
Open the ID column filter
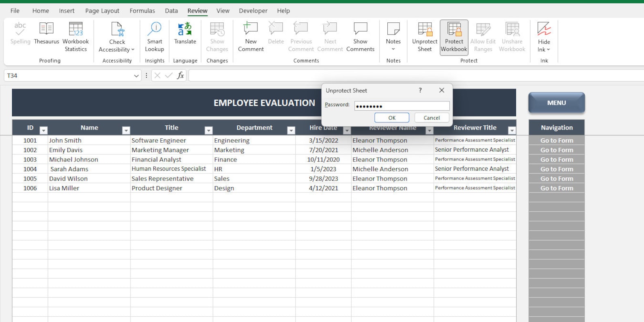pyautogui.click(x=43, y=130)
